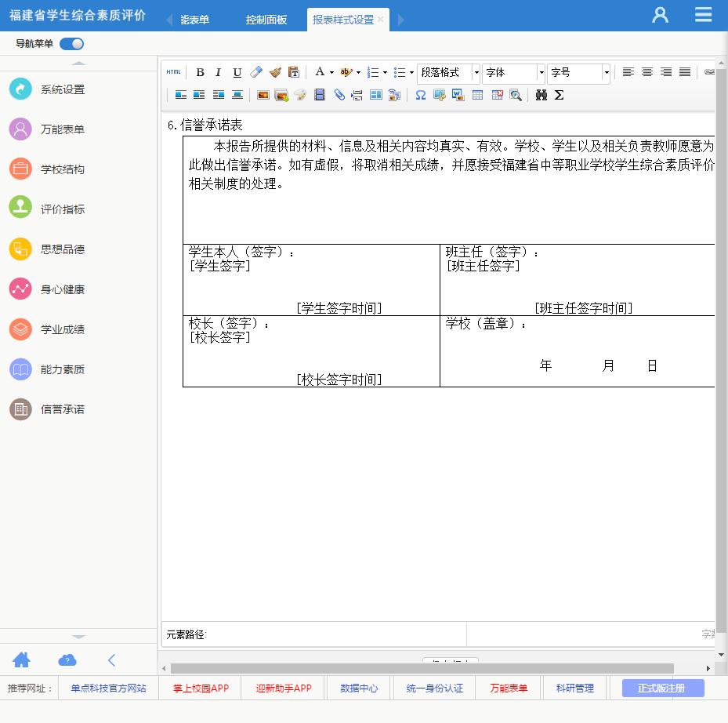Close the 报表样式设置 tab
Image resolution: width=728 pixels, height=723 pixels.
click(x=380, y=19)
